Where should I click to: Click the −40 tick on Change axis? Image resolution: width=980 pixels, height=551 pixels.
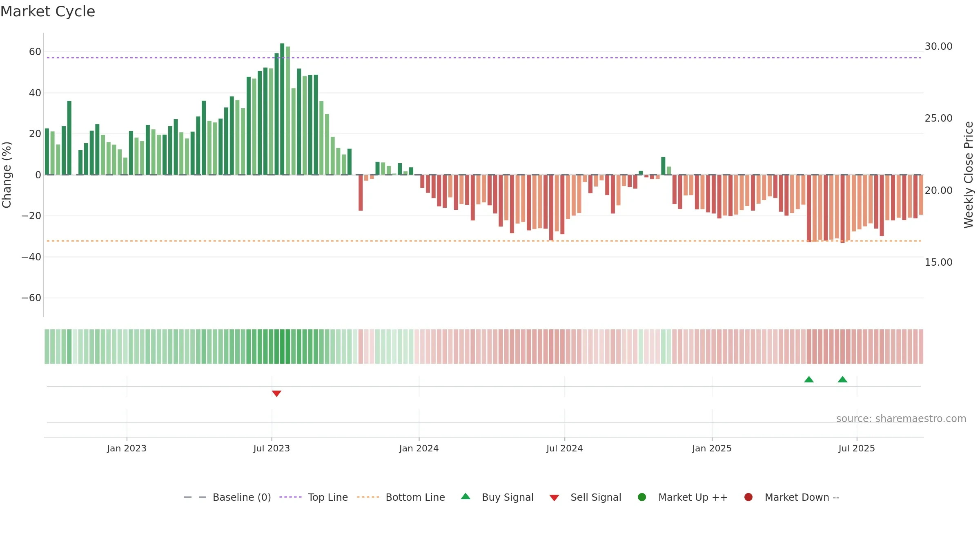(31, 257)
